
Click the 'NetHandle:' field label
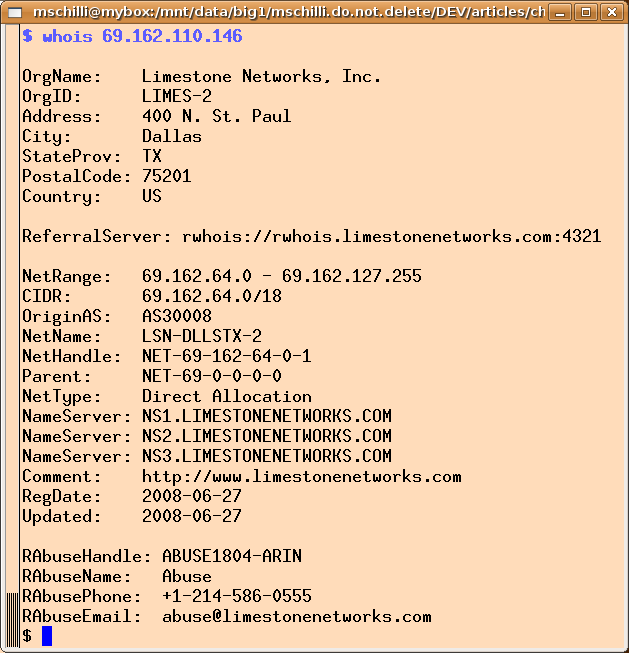[x=72, y=356]
